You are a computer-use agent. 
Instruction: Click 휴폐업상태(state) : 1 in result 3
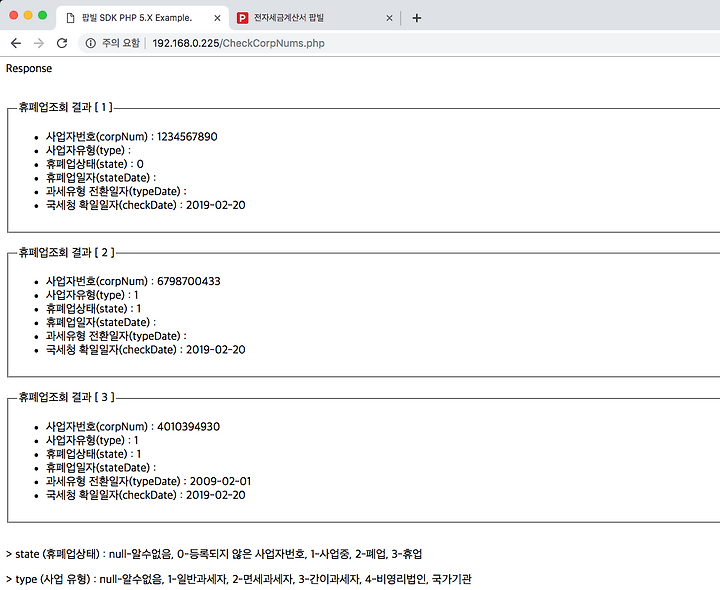(x=93, y=454)
